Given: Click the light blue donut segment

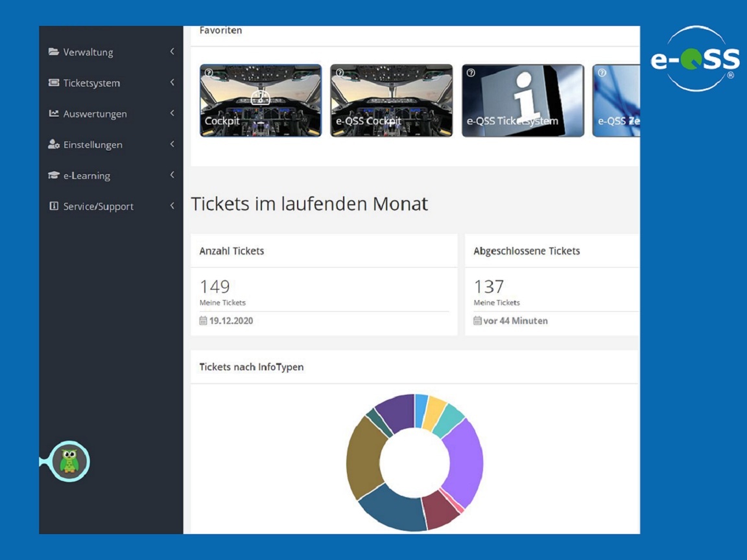Looking at the screenshot, I should 421,410.
